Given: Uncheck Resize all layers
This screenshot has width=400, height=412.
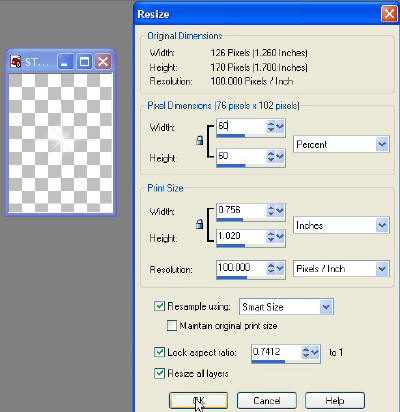Looking at the screenshot, I should (x=159, y=373).
